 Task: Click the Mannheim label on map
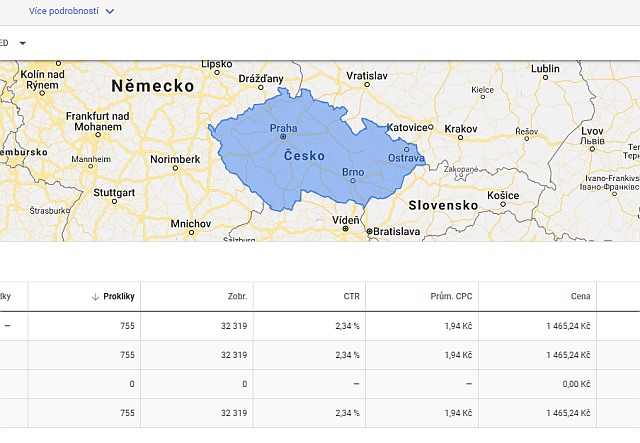[x=91, y=159]
